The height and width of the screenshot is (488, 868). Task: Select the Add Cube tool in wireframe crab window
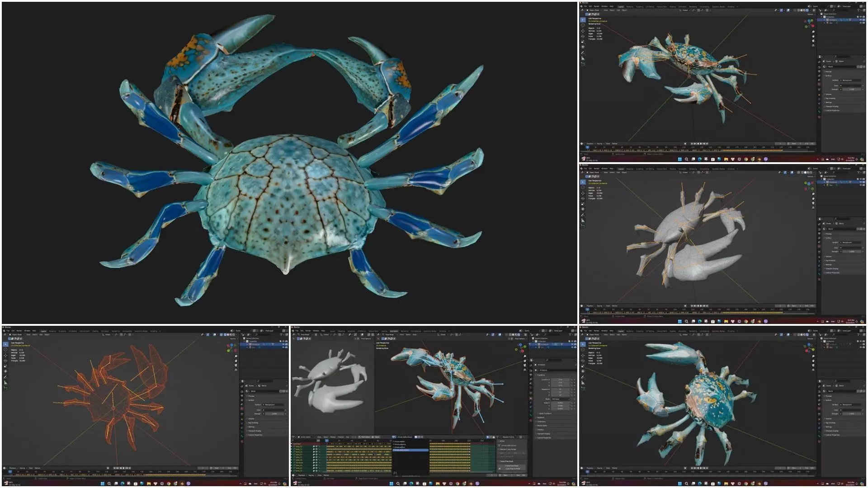(x=5, y=388)
